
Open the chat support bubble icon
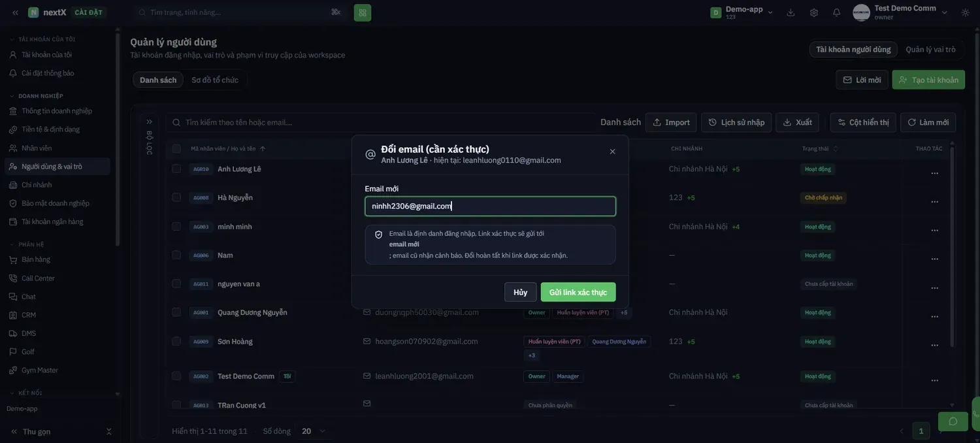(953, 421)
